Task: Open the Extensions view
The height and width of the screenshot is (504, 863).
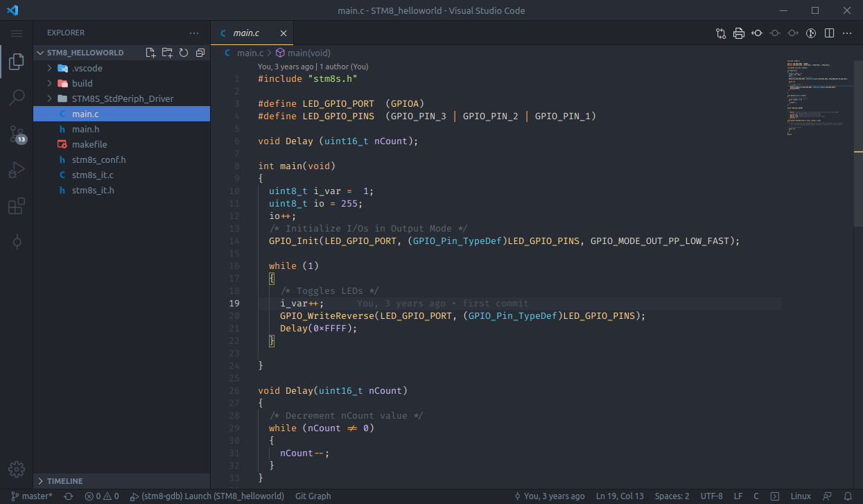Action: (17, 206)
